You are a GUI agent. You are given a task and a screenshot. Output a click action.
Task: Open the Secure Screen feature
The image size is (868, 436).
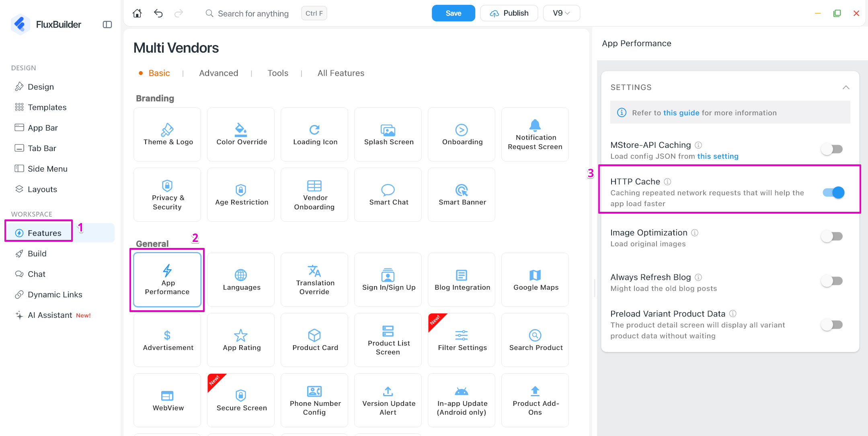[x=241, y=400]
